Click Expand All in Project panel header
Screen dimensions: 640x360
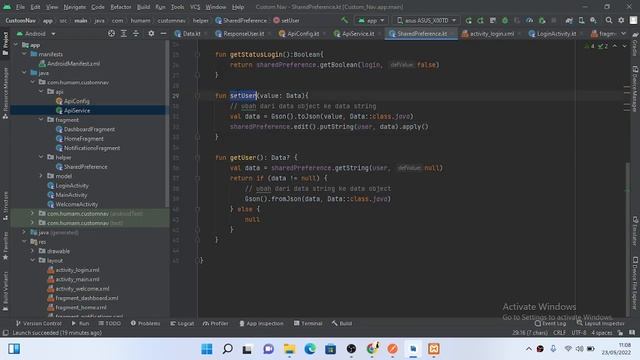click(x=124, y=33)
